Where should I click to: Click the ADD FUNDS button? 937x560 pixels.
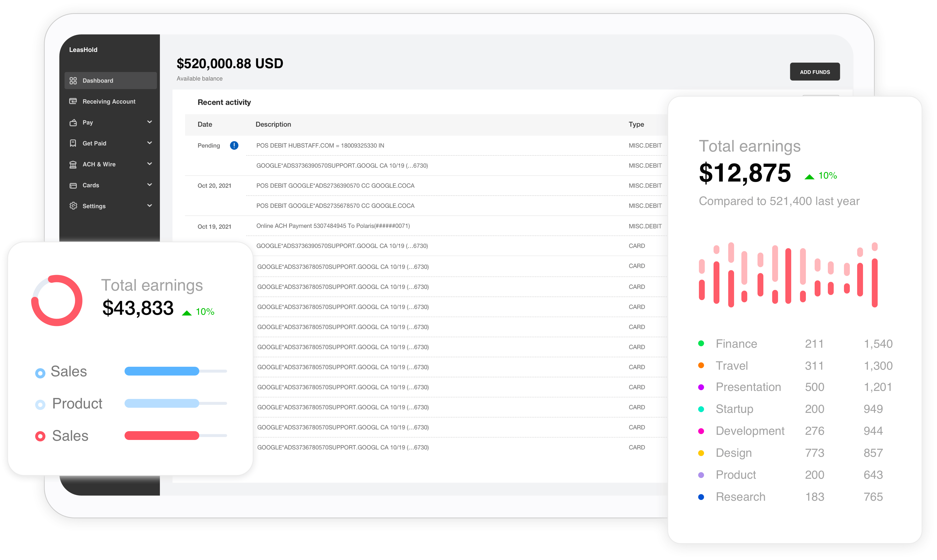[815, 72]
